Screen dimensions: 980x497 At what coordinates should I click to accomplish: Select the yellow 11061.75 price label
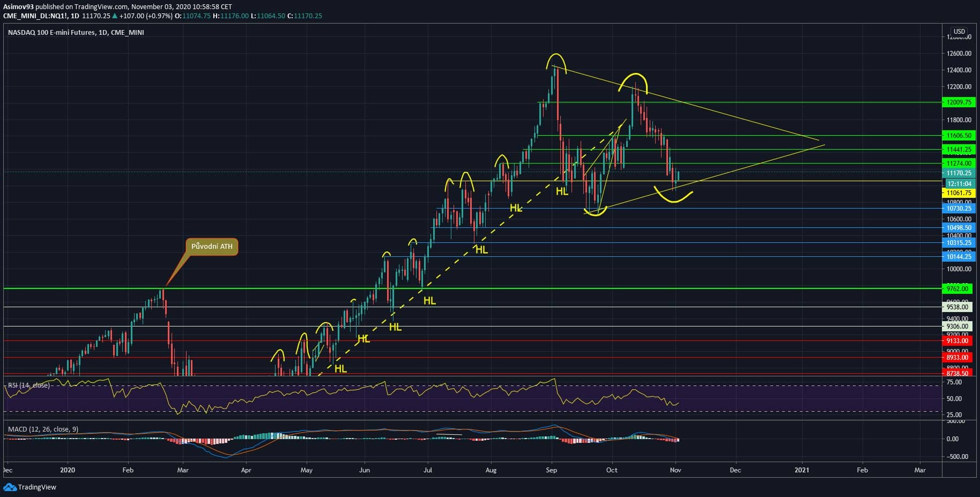pyautogui.click(x=959, y=193)
